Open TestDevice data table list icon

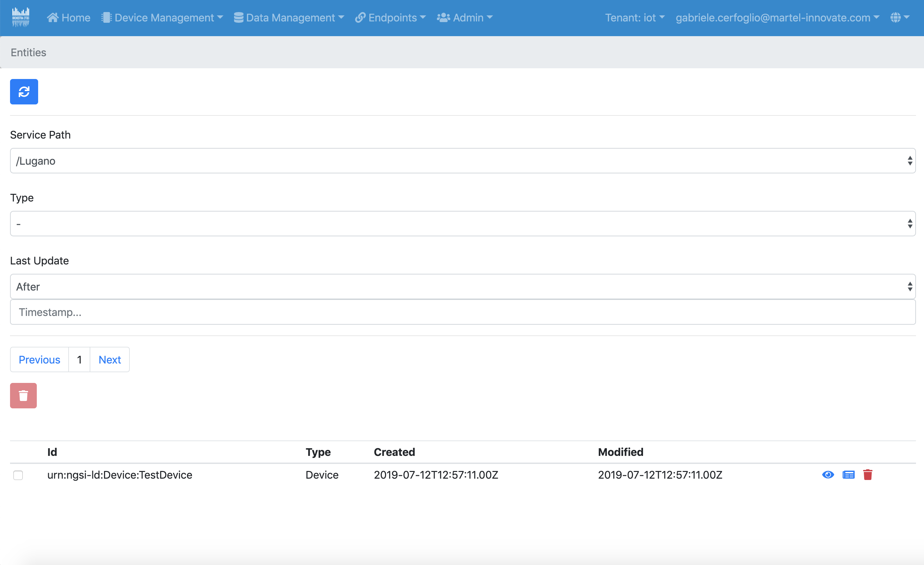click(848, 475)
